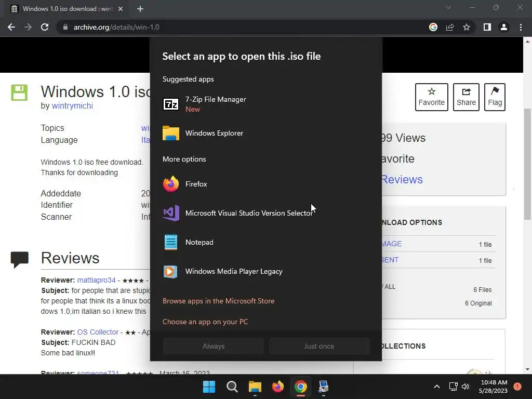
Task: Open the Google icon in address bar
Action: click(433, 27)
